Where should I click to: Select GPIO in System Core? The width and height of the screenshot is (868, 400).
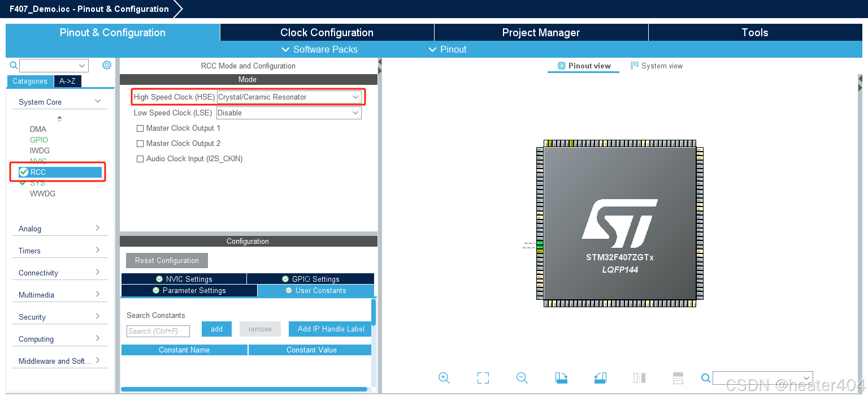point(39,140)
